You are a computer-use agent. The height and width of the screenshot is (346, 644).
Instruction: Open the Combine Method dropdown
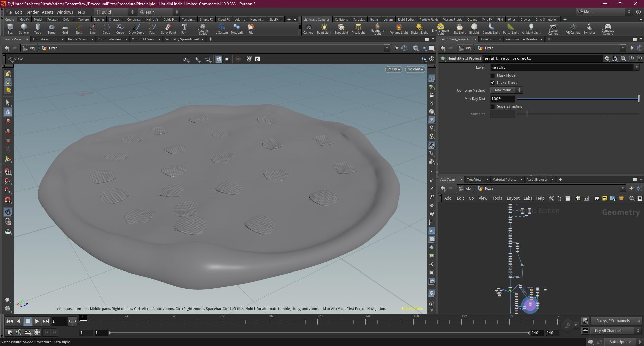point(506,90)
